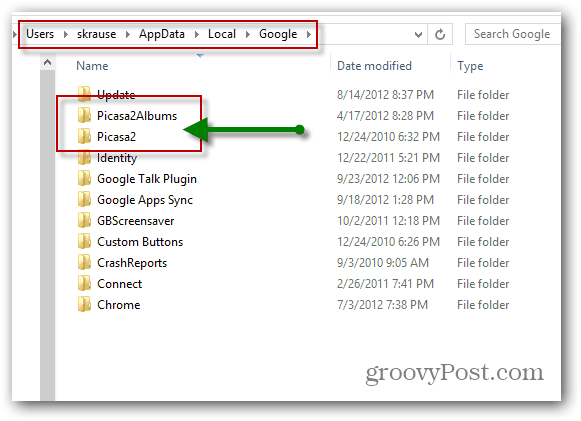Click the Search Google input field

[x=513, y=34]
